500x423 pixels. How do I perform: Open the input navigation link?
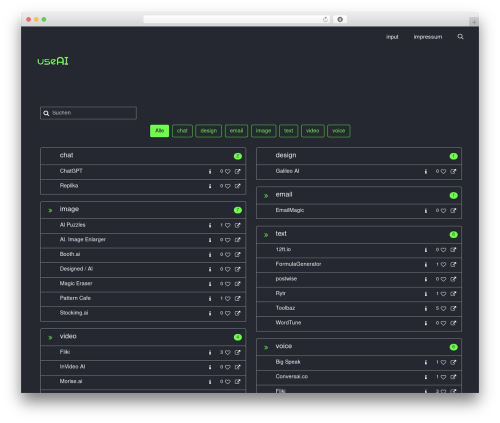(392, 37)
